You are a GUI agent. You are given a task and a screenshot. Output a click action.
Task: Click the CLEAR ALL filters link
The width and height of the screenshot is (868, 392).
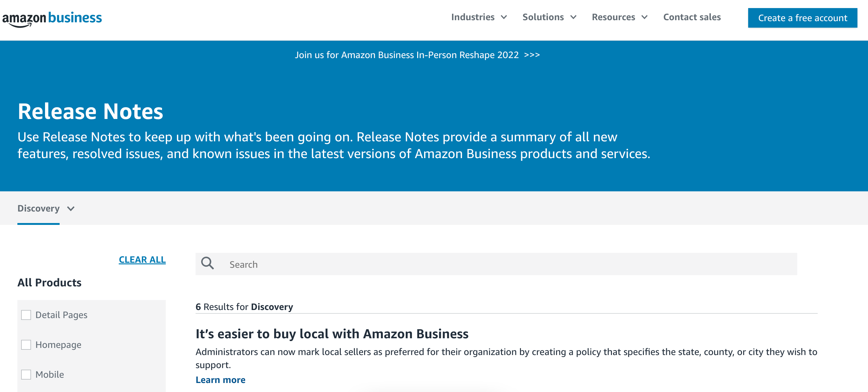point(142,260)
